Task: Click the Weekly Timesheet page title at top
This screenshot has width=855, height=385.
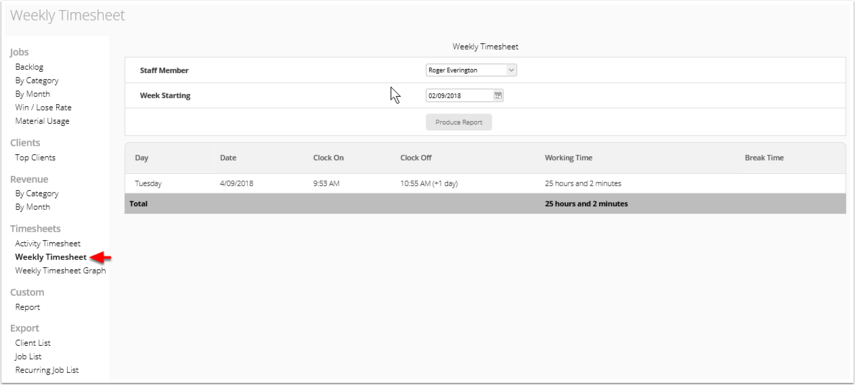Action: 68,15
